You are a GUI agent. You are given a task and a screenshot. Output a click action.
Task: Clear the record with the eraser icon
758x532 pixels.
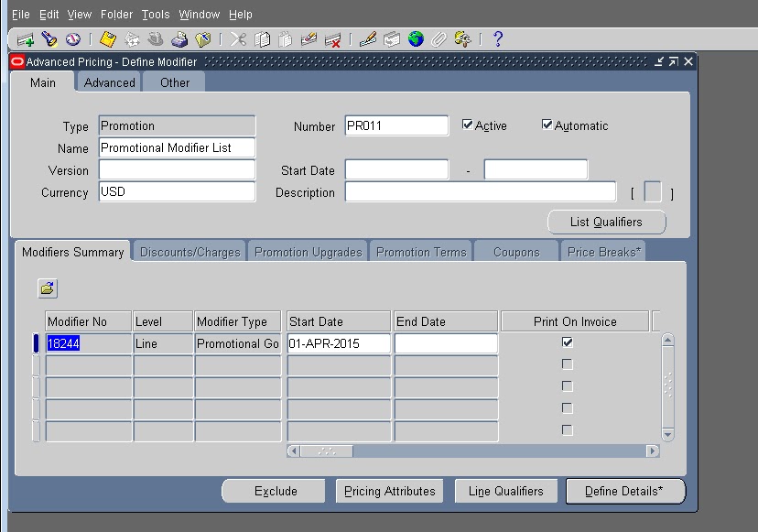point(309,39)
